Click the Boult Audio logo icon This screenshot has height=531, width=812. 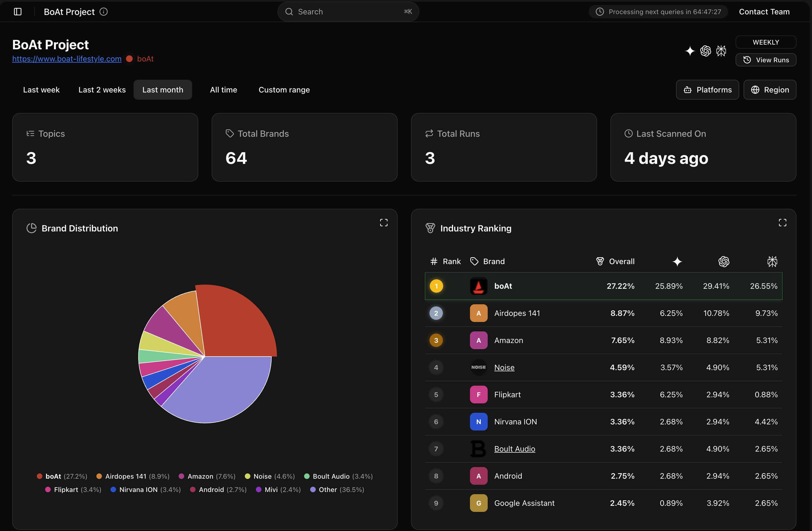[479, 449]
